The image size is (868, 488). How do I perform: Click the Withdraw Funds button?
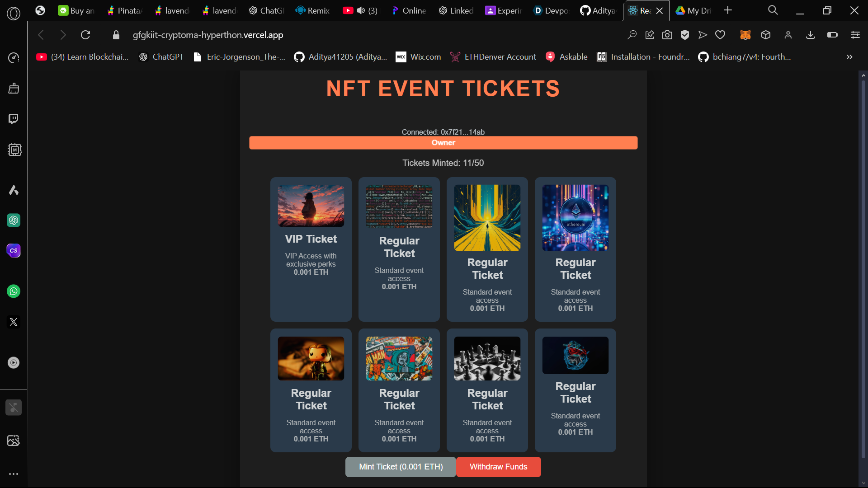click(498, 467)
